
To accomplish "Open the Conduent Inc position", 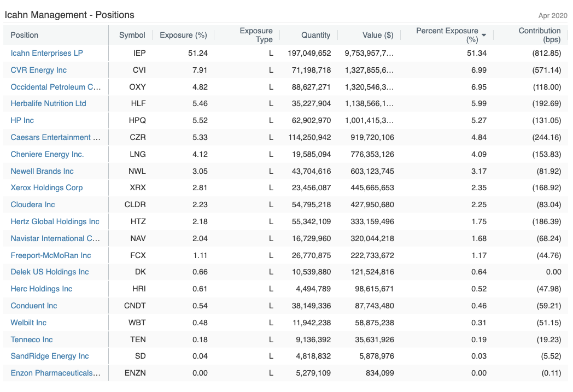I will [x=33, y=306].
